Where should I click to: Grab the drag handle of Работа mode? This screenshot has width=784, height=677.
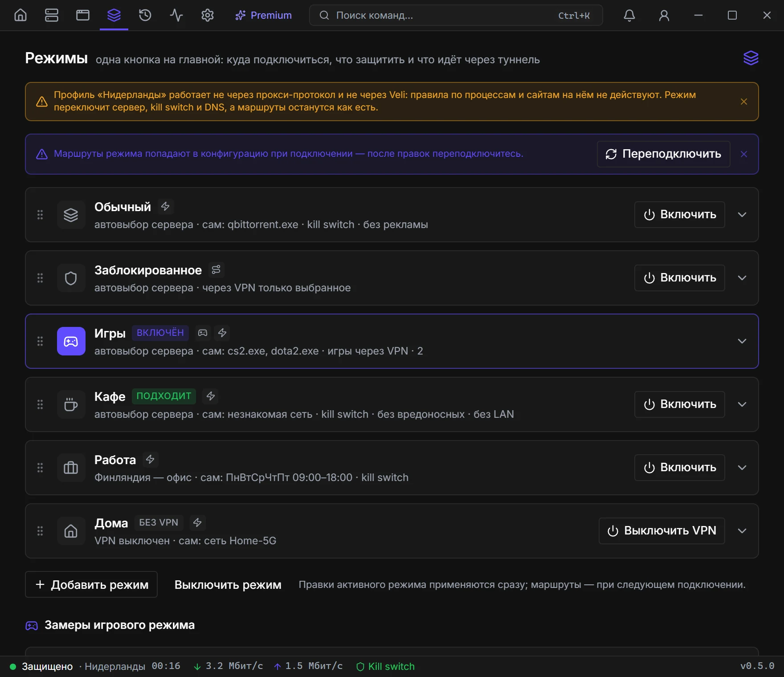pyautogui.click(x=40, y=468)
